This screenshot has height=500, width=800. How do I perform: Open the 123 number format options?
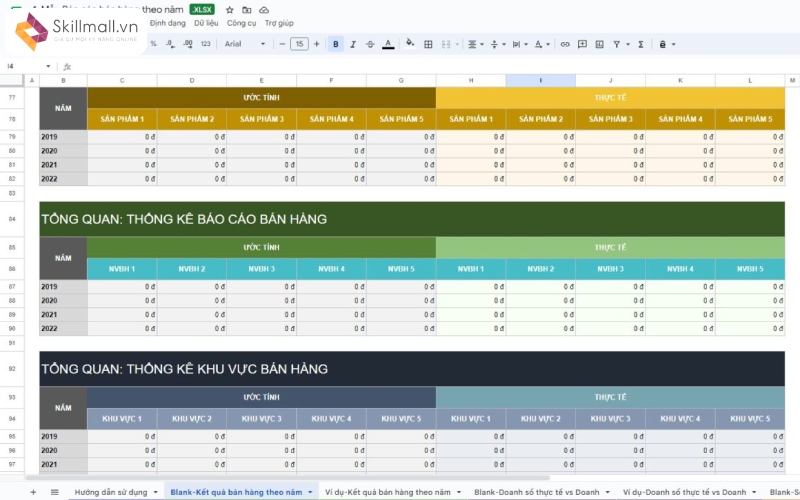206,44
